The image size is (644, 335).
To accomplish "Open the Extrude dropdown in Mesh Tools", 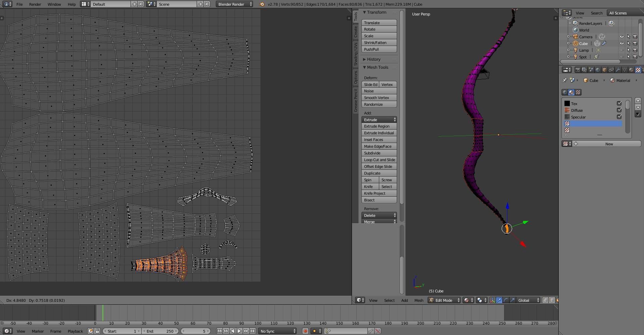I will click(x=379, y=119).
